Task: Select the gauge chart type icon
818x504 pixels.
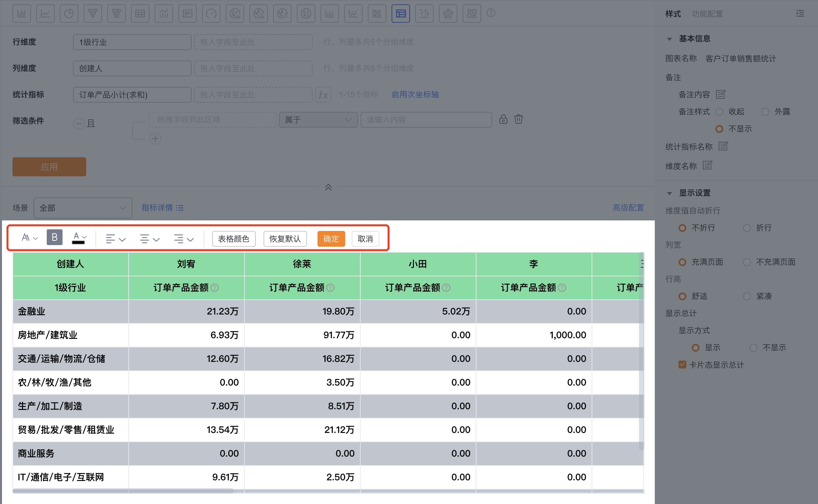Action: tap(211, 14)
